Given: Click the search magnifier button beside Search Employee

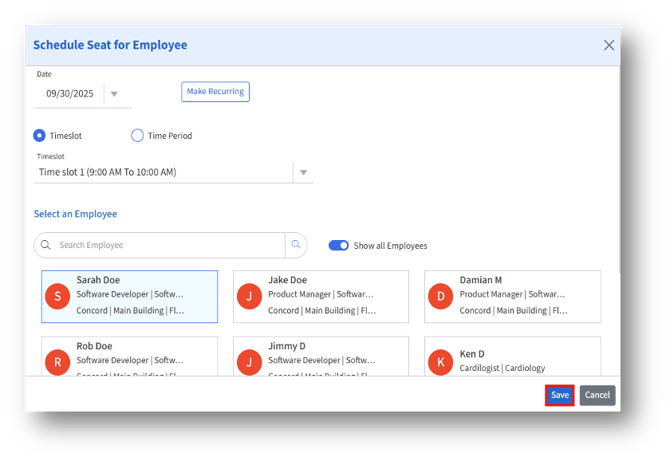Looking at the screenshot, I should tap(295, 245).
